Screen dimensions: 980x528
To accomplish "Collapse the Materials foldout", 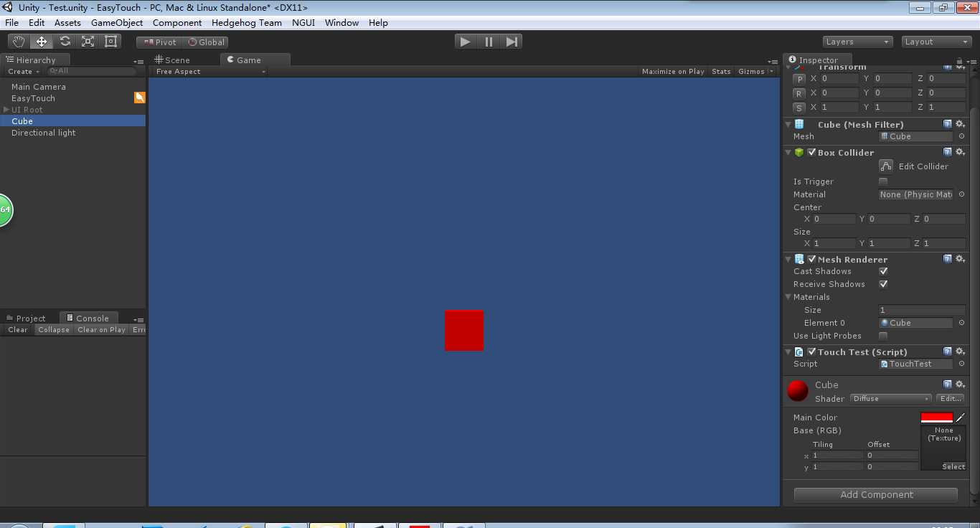I will [788, 297].
